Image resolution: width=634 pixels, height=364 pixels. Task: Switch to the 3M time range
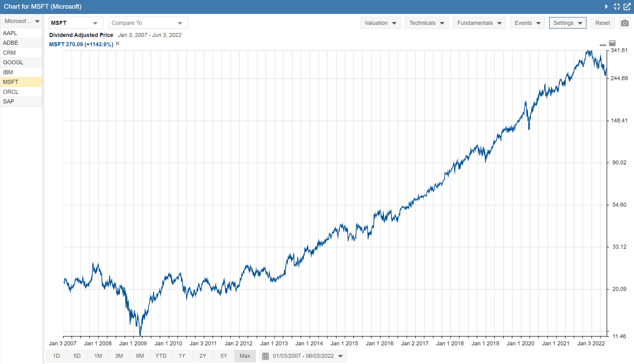[x=119, y=356]
